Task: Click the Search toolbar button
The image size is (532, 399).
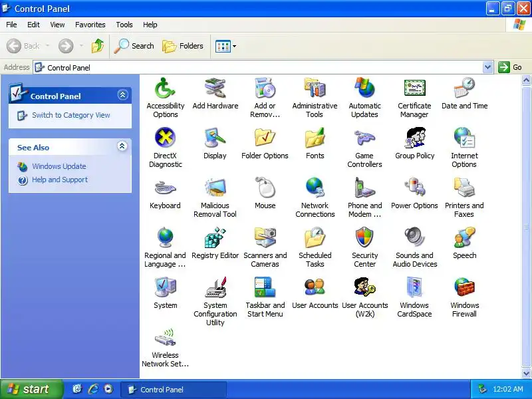Action: point(134,46)
